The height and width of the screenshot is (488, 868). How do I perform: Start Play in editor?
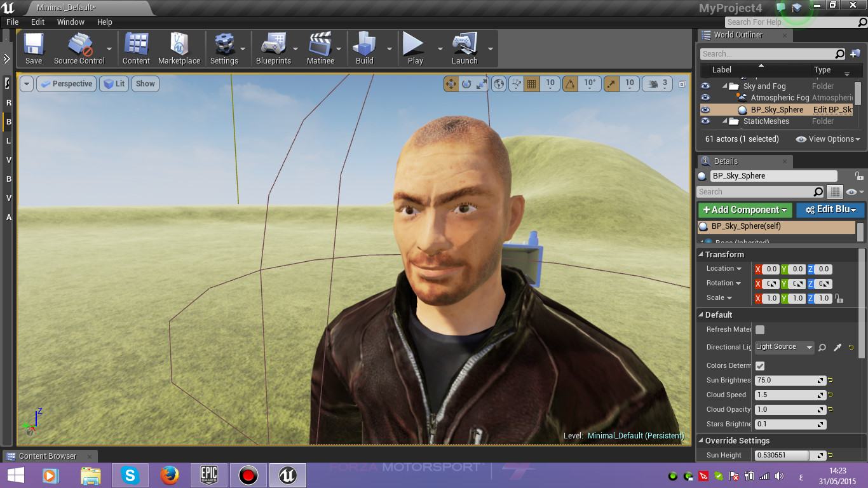[415, 48]
